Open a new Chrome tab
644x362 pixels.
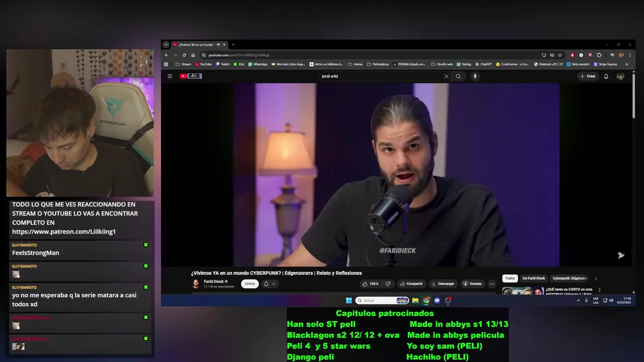(x=233, y=45)
